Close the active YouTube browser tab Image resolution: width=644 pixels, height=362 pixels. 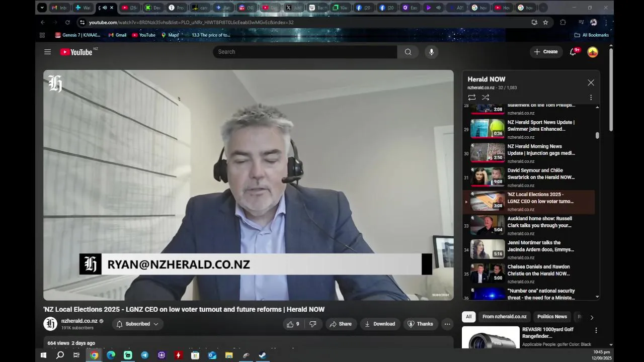(112, 8)
